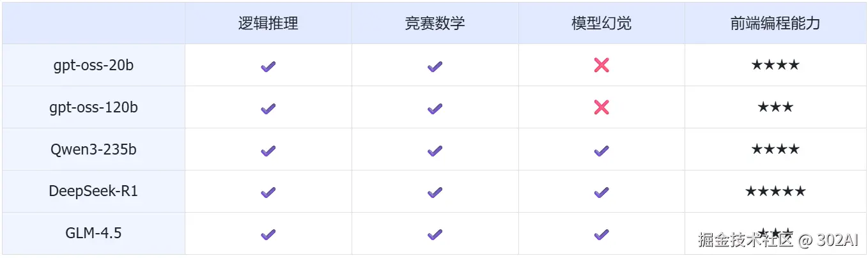Click the 竞赛数学 checkmark for Qwen3-235b

(x=435, y=150)
